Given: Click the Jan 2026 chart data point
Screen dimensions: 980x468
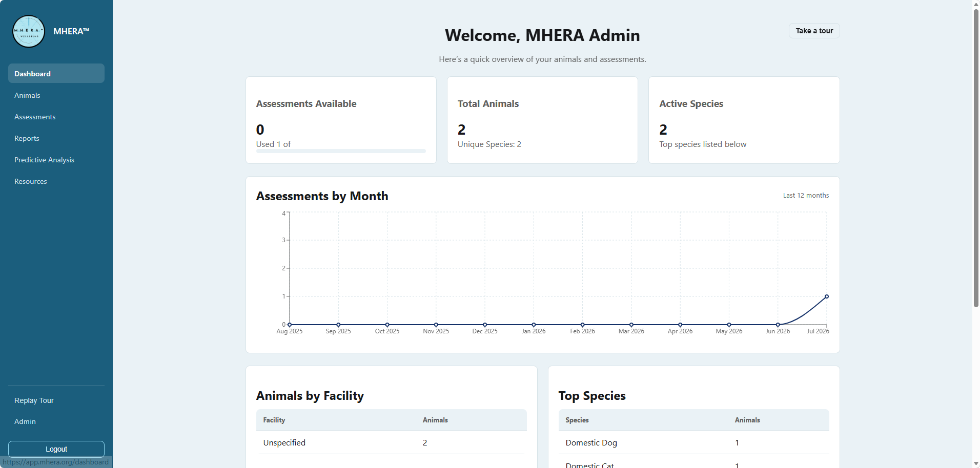Looking at the screenshot, I should click(x=534, y=325).
